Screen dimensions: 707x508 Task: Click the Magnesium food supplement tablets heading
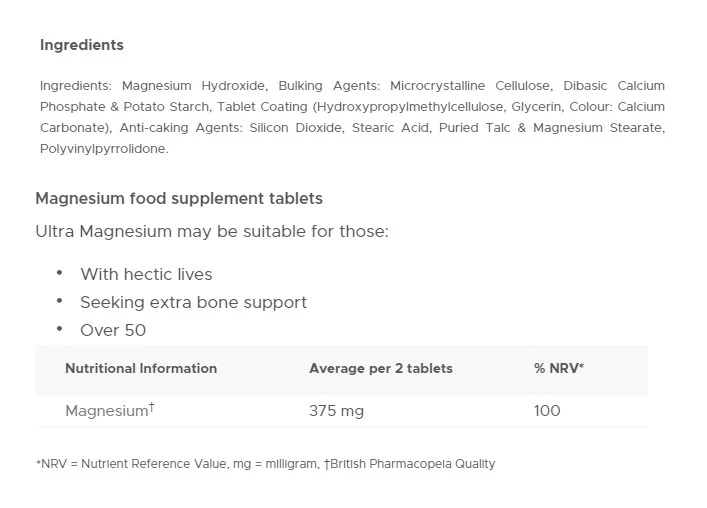(179, 199)
